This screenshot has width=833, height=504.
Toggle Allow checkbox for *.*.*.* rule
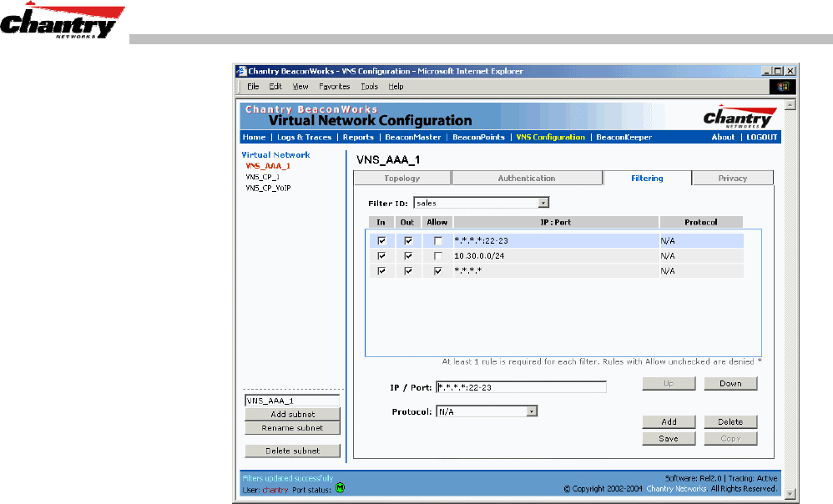click(437, 271)
